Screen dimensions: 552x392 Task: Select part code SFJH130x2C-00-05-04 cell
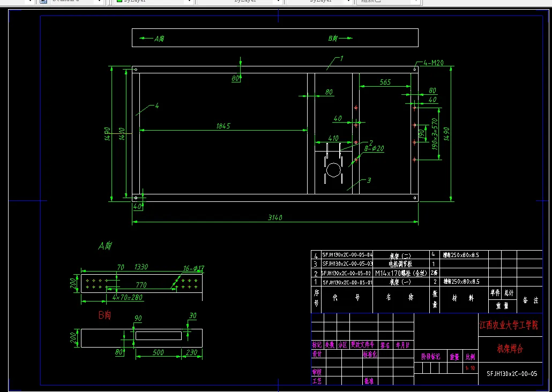click(347, 255)
